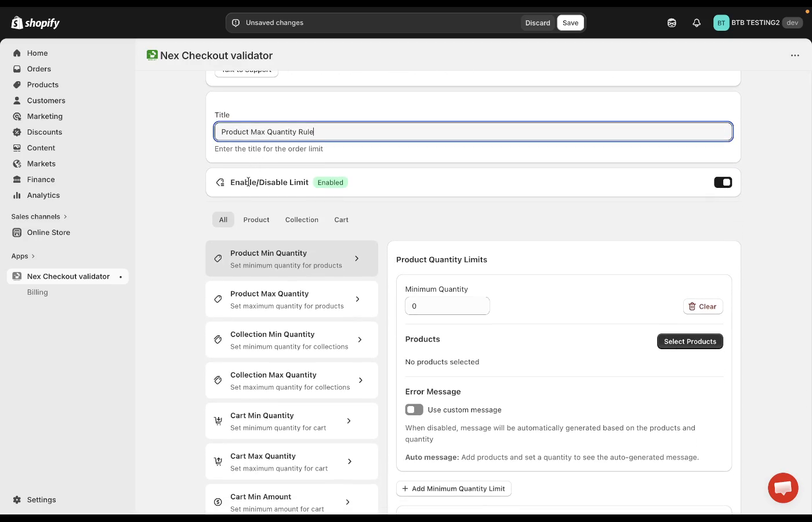Select the Product filter tab
The width and height of the screenshot is (812, 522).
[256, 220]
